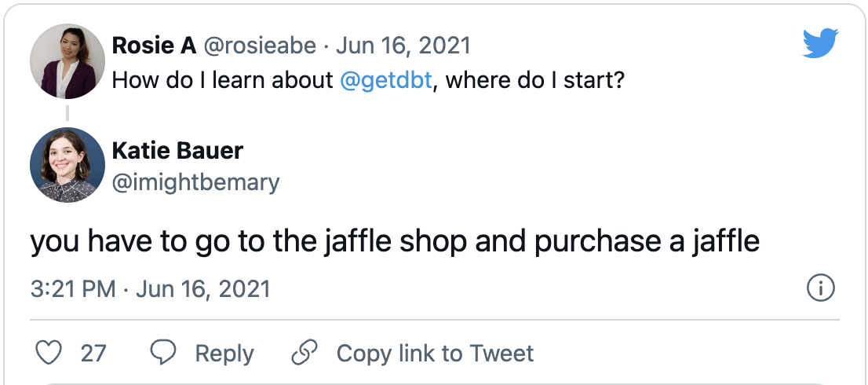This screenshot has width=868, height=385.
Task: Open the @imightbemary handle
Action: (195, 182)
